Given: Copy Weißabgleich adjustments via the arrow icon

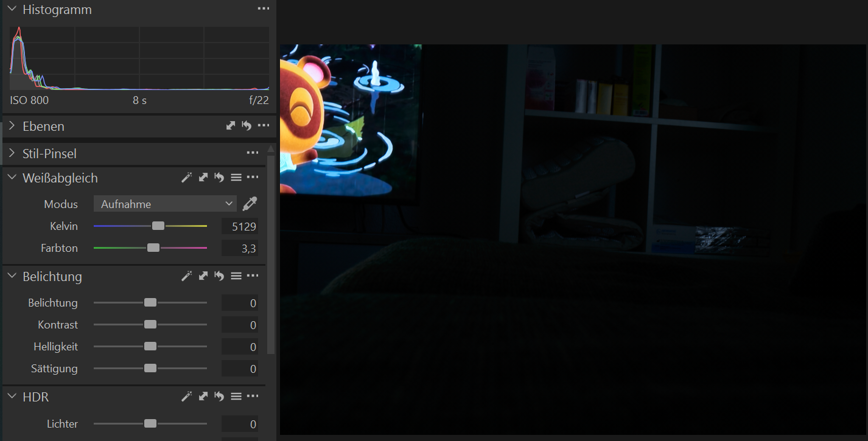Looking at the screenshot, I should [x=203, y=178].
